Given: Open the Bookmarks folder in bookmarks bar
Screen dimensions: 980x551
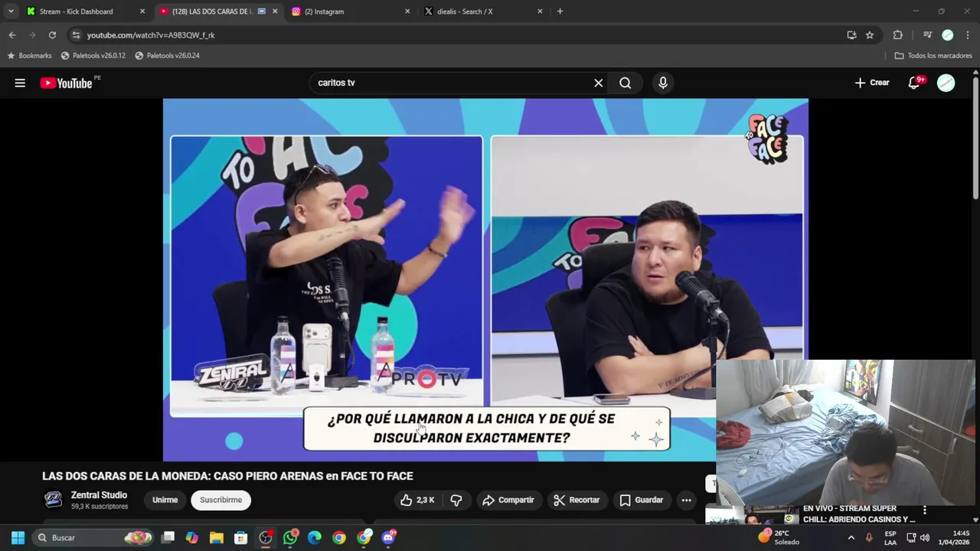Looking at the screenshot, I should [29, 56].
